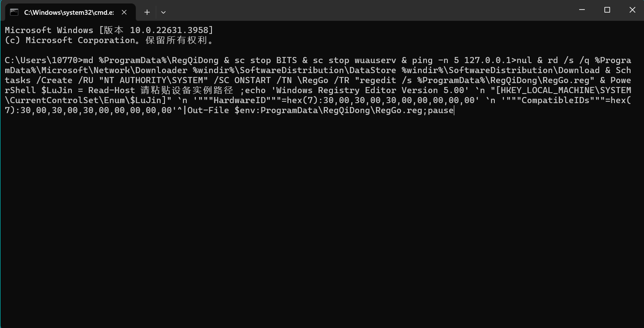Expand the new tab profile dropdown chevron

[x=163, y=12]
